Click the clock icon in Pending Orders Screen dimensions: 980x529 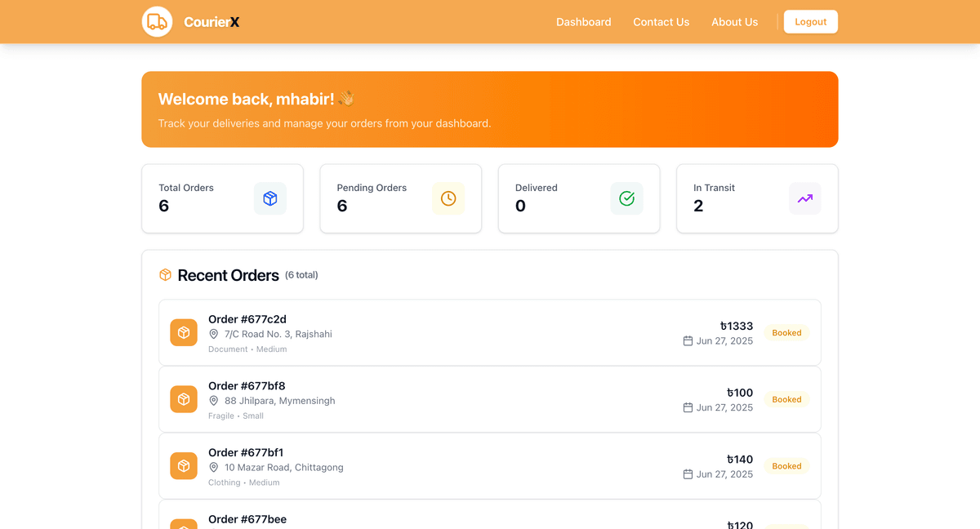(x=448, y=198)
